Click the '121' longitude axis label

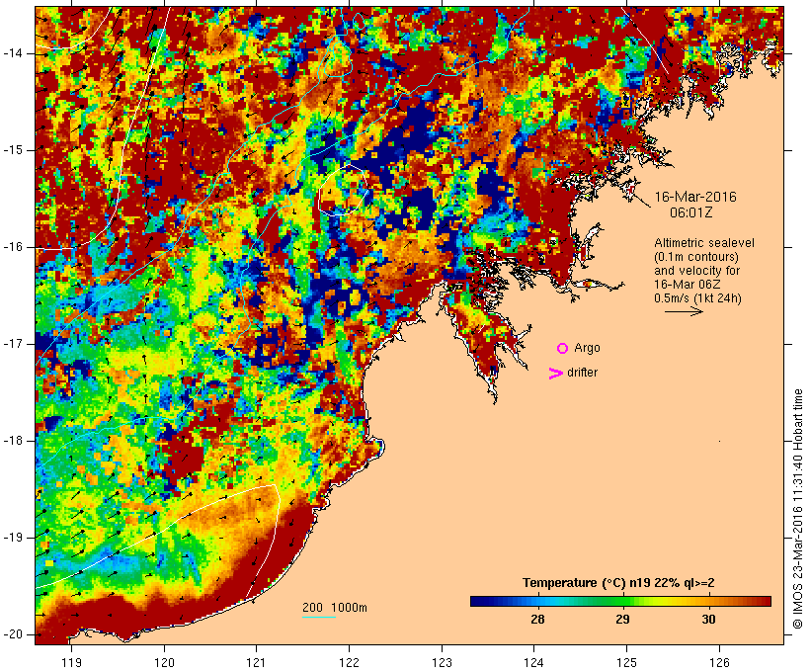(257, 662)
